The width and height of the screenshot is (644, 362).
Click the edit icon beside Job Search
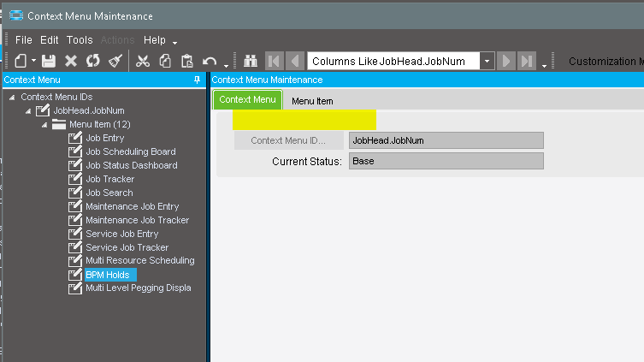coord(75,193)
